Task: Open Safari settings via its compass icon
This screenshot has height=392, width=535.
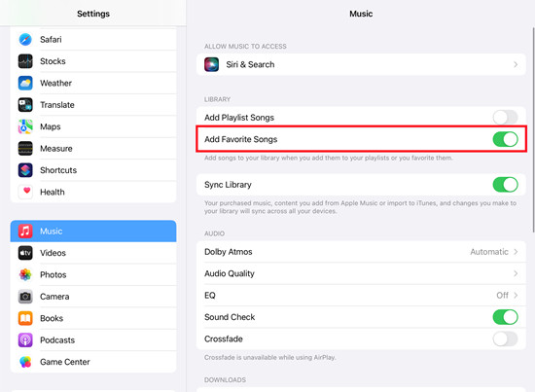Action: click(25, 40)
